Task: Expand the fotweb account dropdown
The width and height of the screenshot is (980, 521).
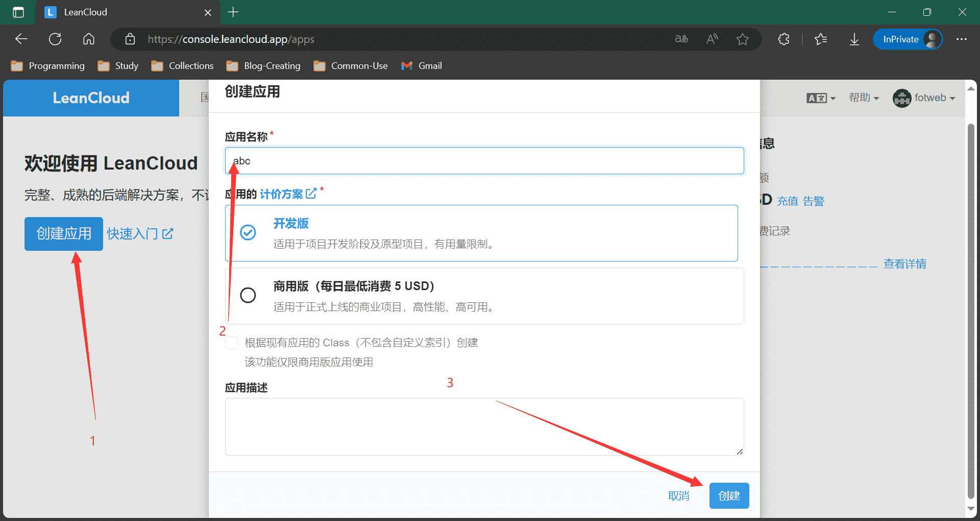Action: (x=924, y=98)
